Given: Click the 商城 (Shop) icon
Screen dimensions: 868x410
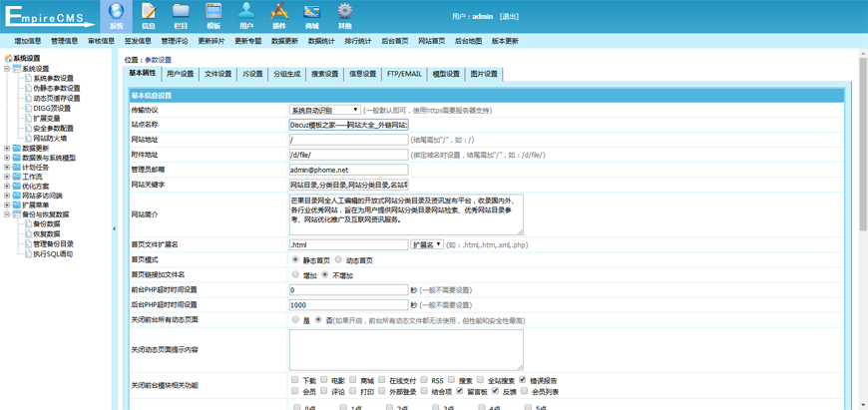Looking at the screenshot, I should pyautogui.click(x=311, y=15).
